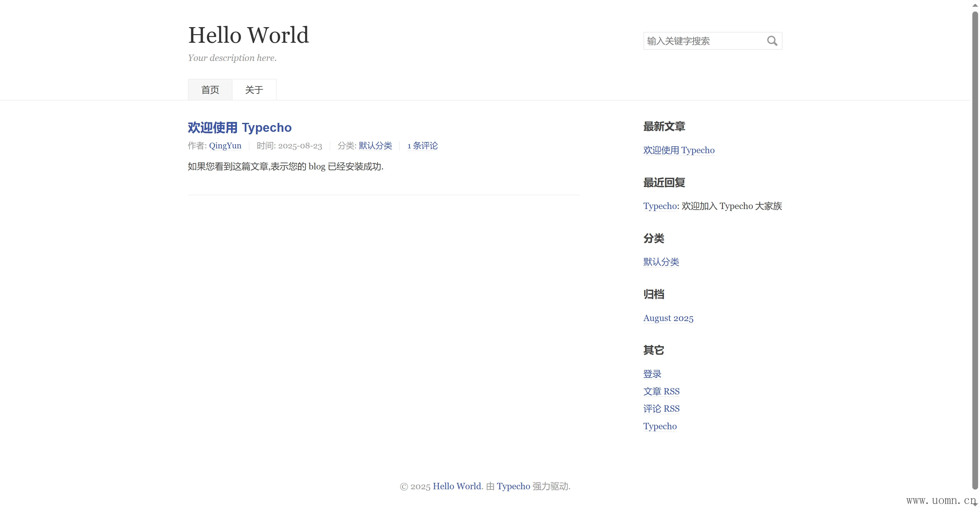
Task: Open the 欢迎使用 Typecho post title
Action: point(240,128)
